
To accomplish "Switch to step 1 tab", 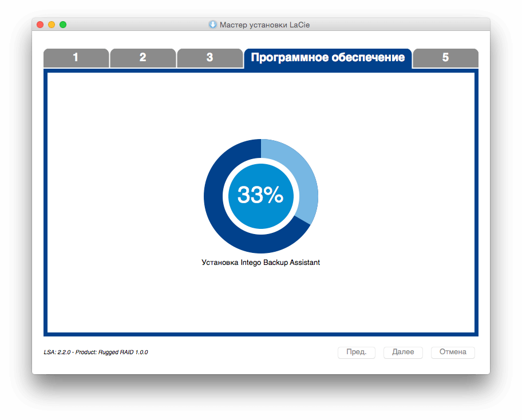I will [76, 58].
